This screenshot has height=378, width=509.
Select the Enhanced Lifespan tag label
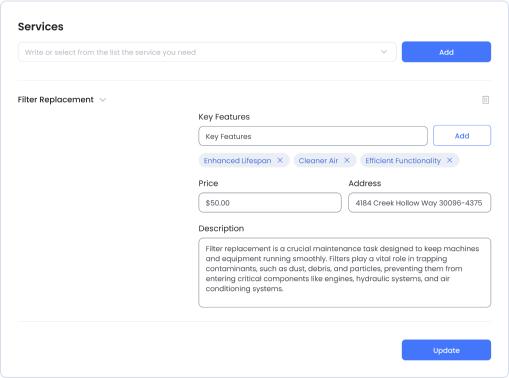[x=237, y=161]
